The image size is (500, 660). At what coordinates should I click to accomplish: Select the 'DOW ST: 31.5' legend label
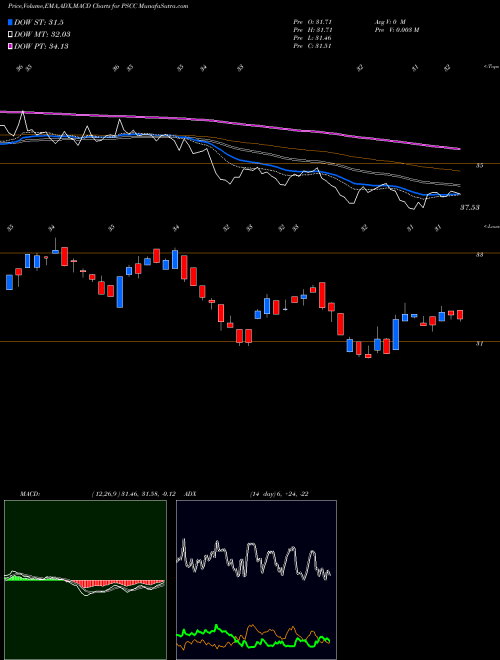click(39, 22)
